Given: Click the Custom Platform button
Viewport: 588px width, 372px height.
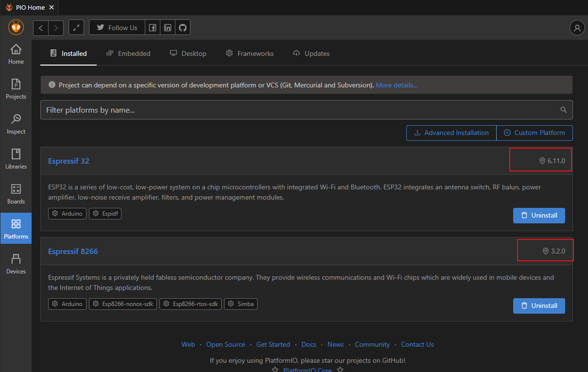Looking at the screenshot, I should point(535,133).
